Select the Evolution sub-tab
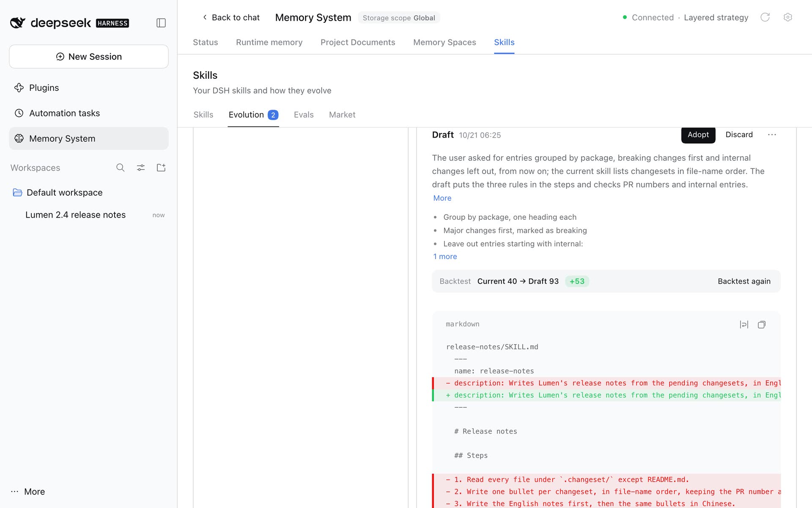The height and width of the screenshot is (508, 812). click(x=253, y=115)
